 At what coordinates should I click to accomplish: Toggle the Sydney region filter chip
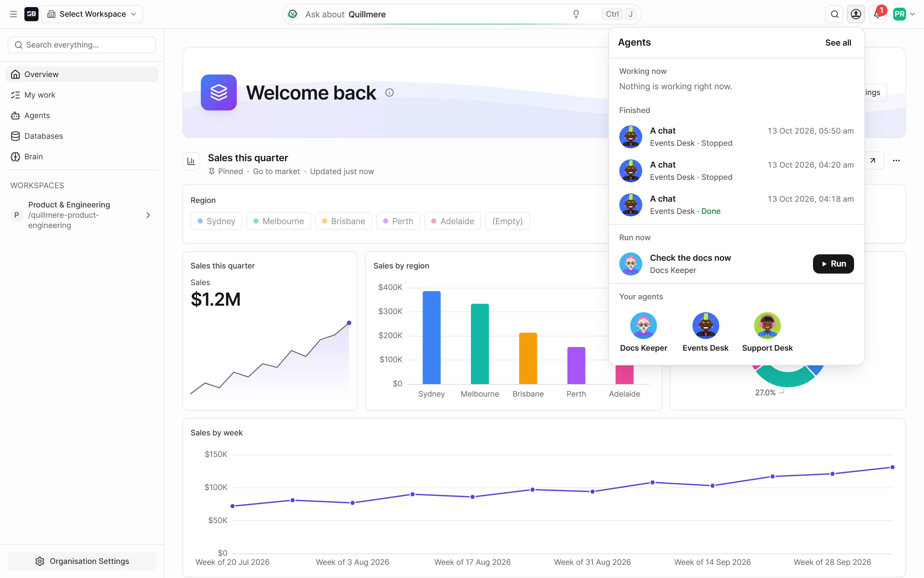(x=217, y=221)
